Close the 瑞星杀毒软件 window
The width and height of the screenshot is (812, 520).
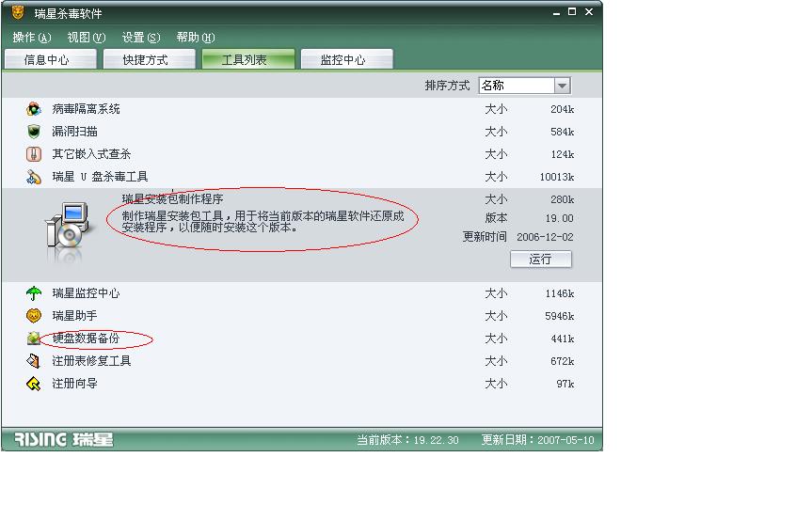(x=589, y=11)
